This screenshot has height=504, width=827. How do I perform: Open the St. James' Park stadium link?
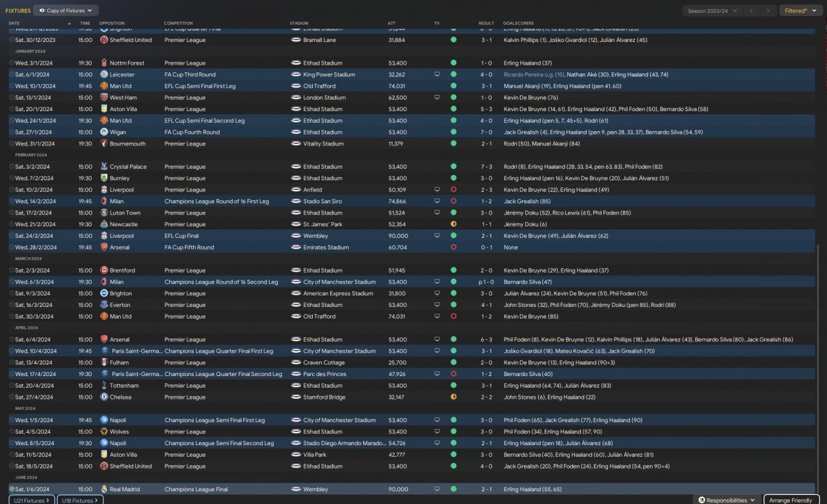point(322,224)
